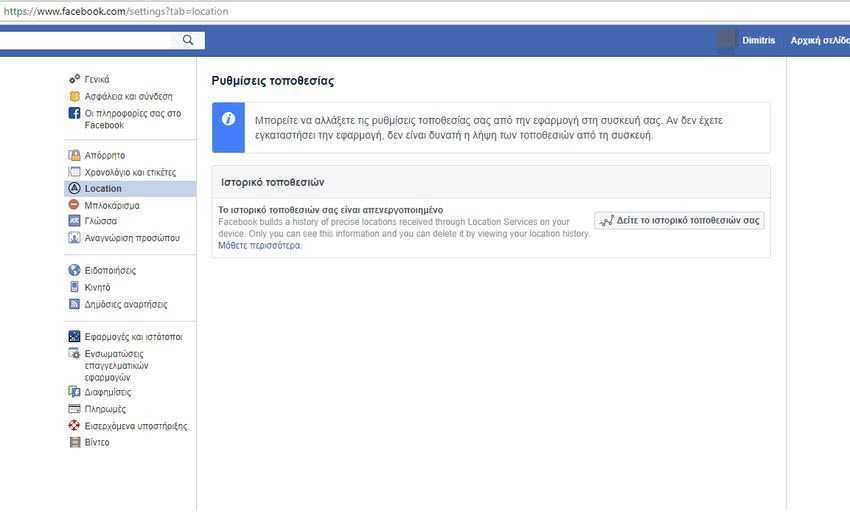Click the Videos (Βίντεο) film icon
The width and height of the screenshot is (850, 517).
tap(74, 442)
